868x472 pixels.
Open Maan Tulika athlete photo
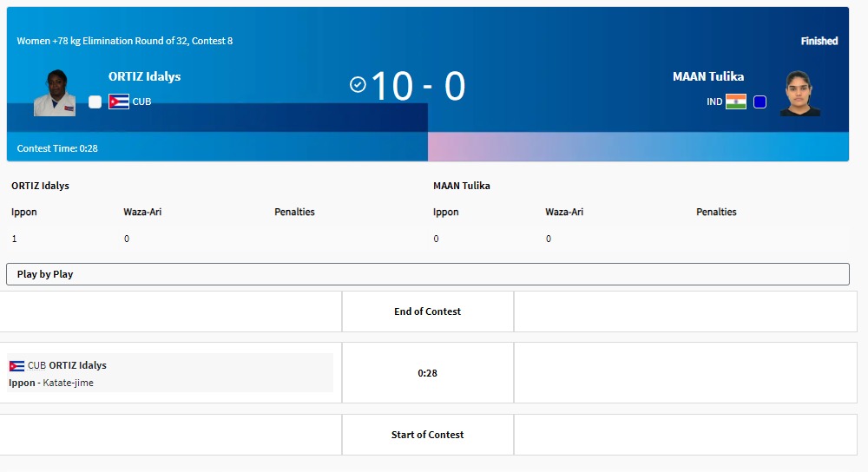799,93
